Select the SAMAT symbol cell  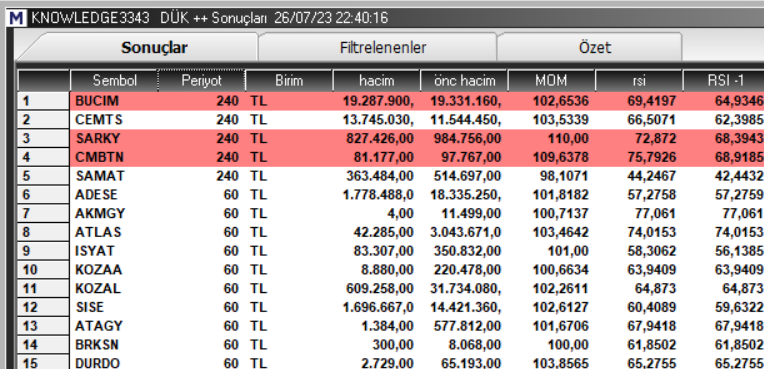click(100, 176)
